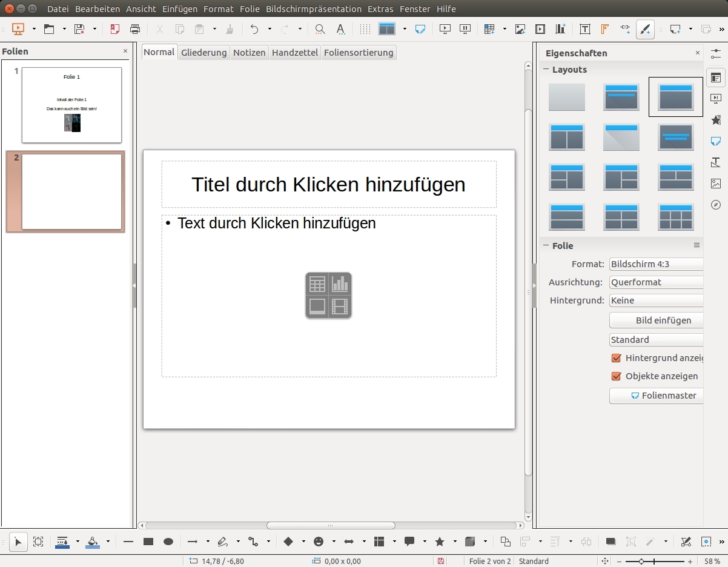
Task: Uncheck the Objekte anzeigen checkbox
Action: [617, 376]
